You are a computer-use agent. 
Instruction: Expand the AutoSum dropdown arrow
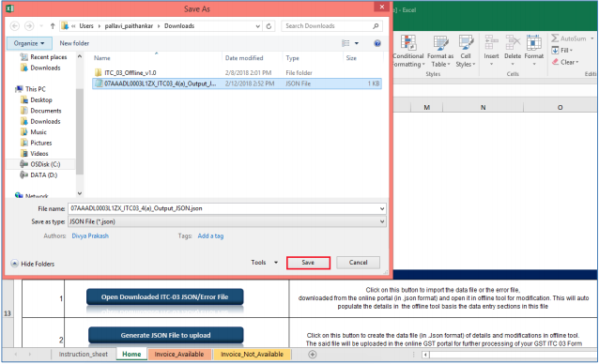tap(591, 38)
